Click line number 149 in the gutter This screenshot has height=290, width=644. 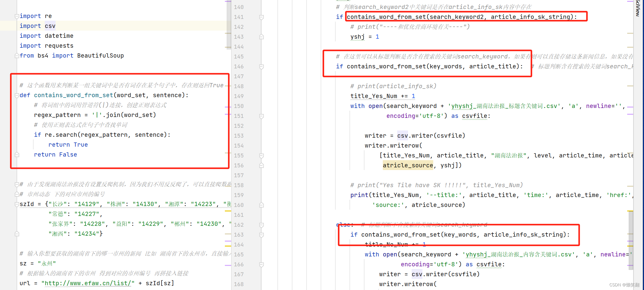(239, 96)
